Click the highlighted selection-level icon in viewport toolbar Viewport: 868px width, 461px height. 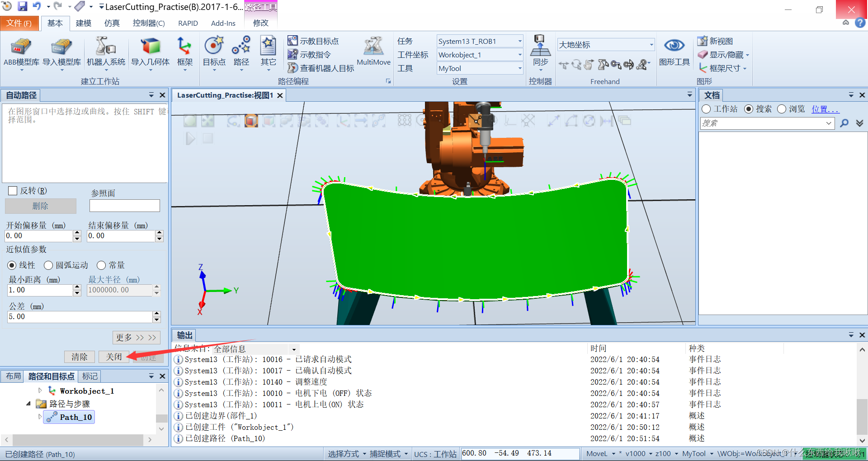coord(251,121)
